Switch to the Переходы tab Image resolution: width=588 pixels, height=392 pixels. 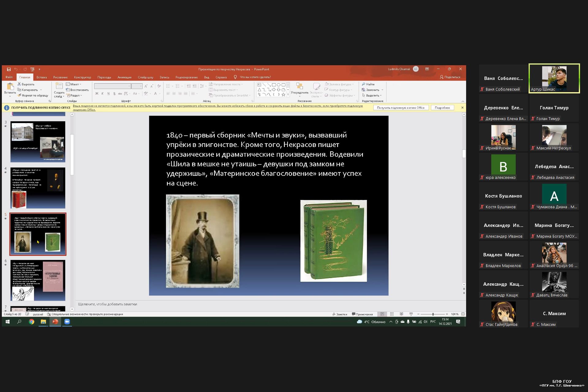coord(104,77)
